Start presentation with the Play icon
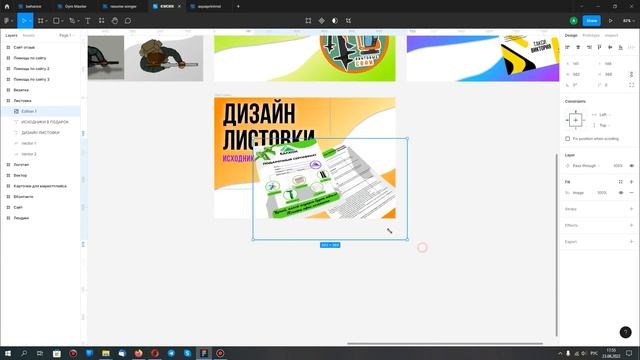This screenshot has width=640, height=360. point(611,20)
